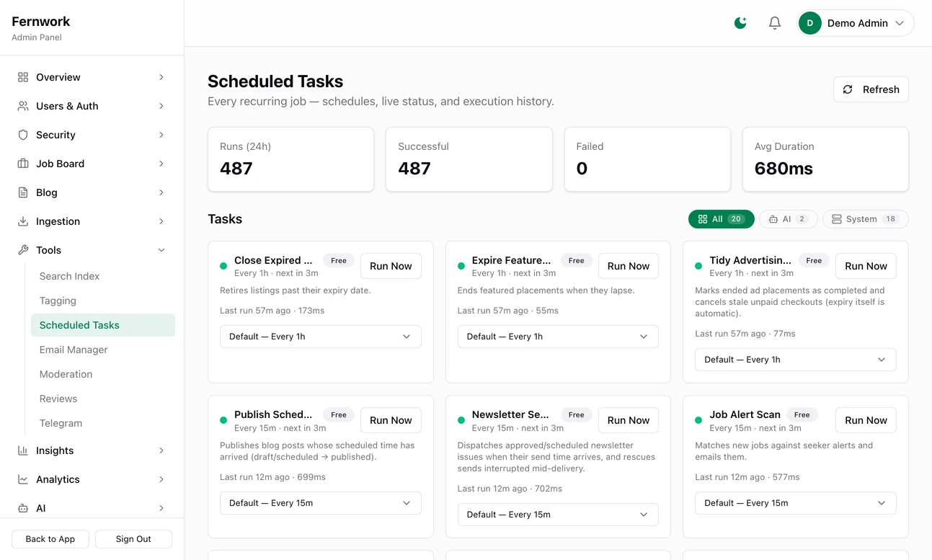Click the Demo Admin avatar circle
Viewport: 932px width, 560px height.
[x=810, y=23]
